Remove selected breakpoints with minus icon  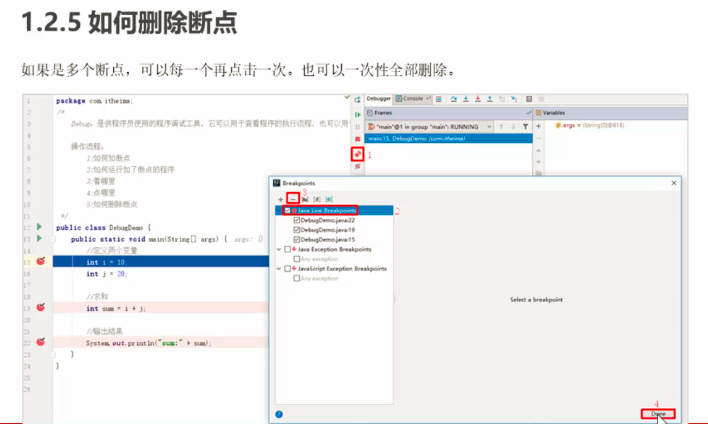tap(293, 199)
